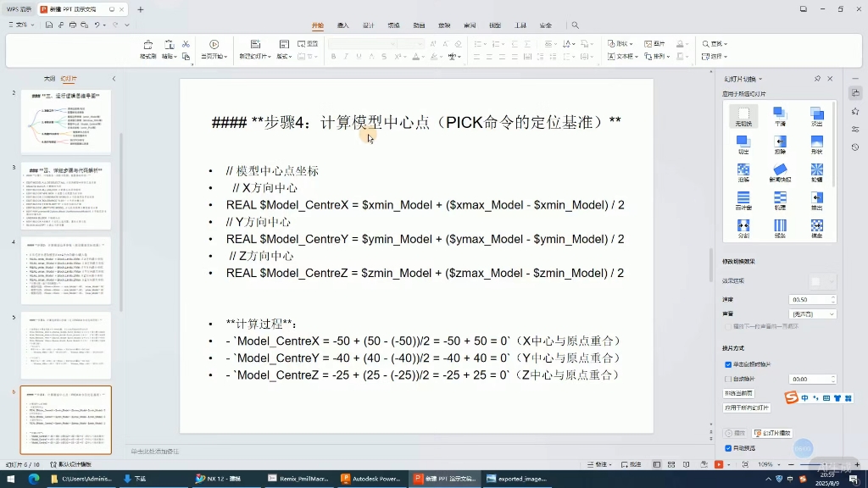
Task: Open the history clock sidebar icon
Action: [x=855, y=147]
